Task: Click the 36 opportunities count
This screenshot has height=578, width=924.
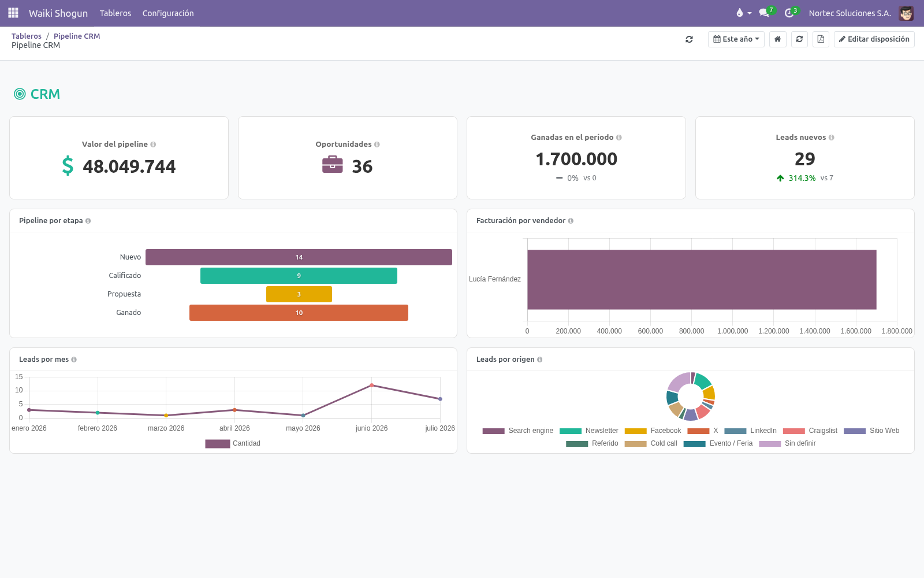Action: pyautogui.click(x=362, y=166)
